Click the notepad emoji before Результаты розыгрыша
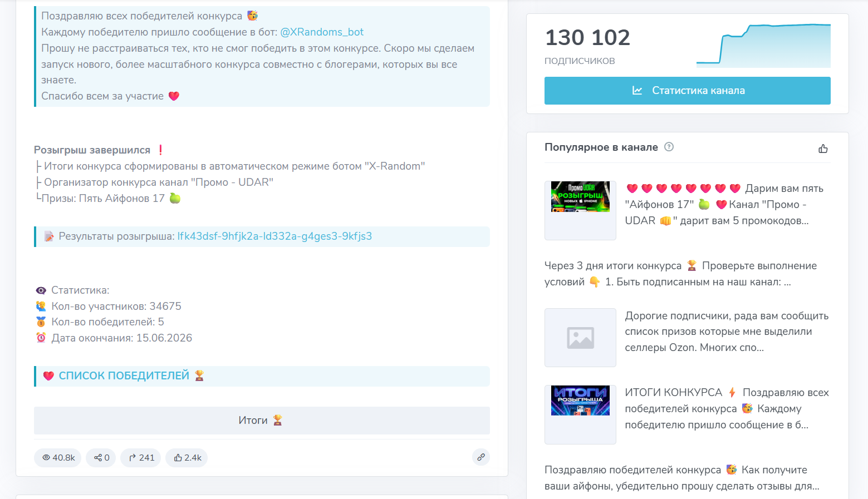The height and width of the screenshot is (499, 868). coord(48,236)
